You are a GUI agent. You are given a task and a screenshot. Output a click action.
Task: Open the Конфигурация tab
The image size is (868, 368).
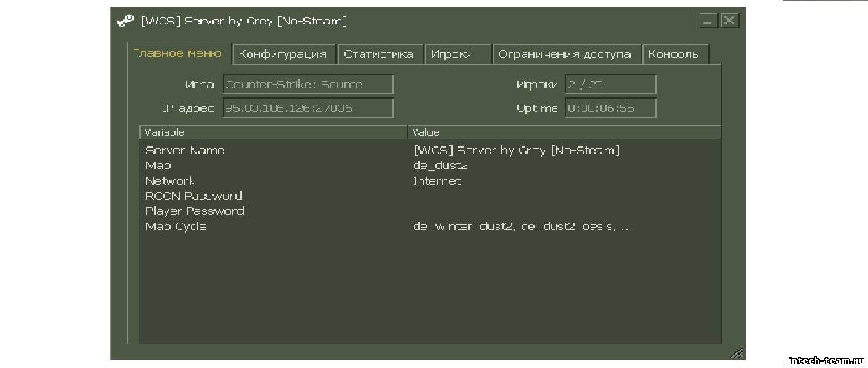285,54
